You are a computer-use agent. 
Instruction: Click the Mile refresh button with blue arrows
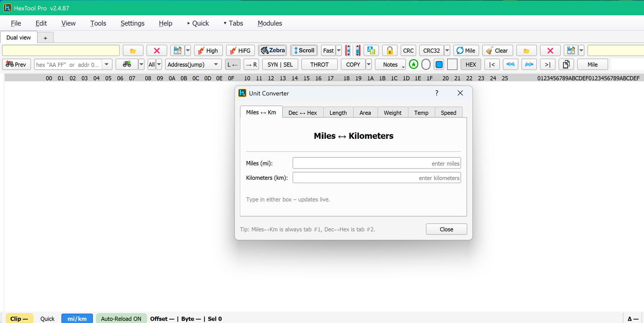(x=466, y=51)
